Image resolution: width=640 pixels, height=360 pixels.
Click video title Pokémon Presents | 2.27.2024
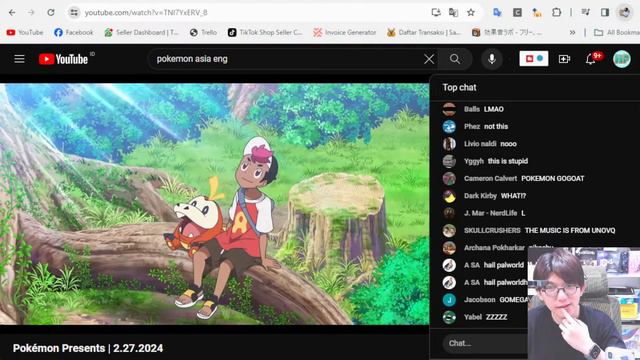(x=88, y=348)
